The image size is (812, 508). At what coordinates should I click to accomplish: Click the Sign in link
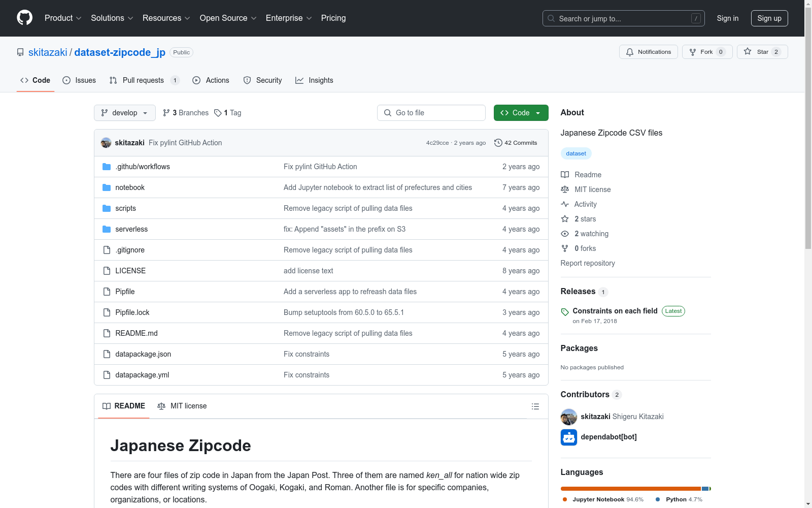tap(728, 18)
